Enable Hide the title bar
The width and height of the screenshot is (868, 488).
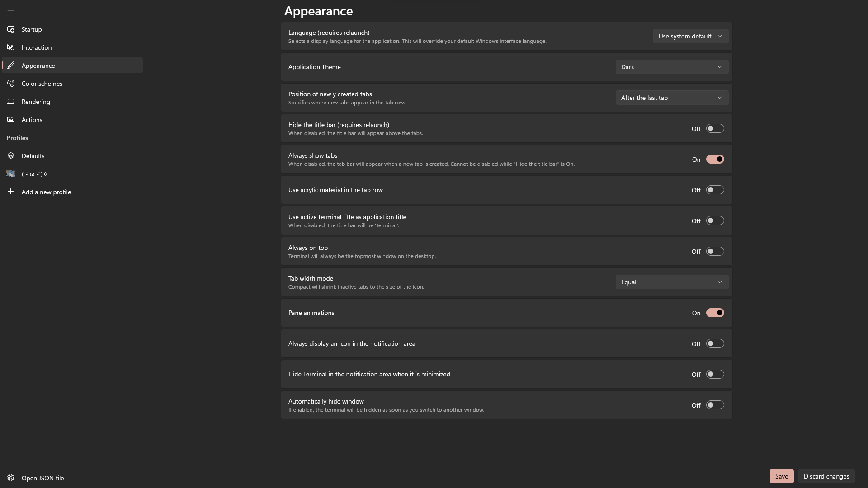coord(715,128)
